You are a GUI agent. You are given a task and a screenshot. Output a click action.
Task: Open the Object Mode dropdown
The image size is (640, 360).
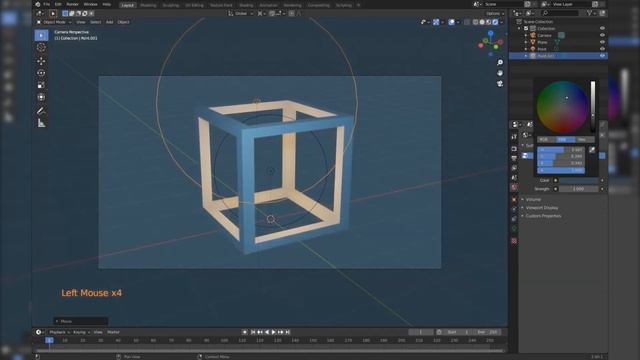click(x=54, y=22)
